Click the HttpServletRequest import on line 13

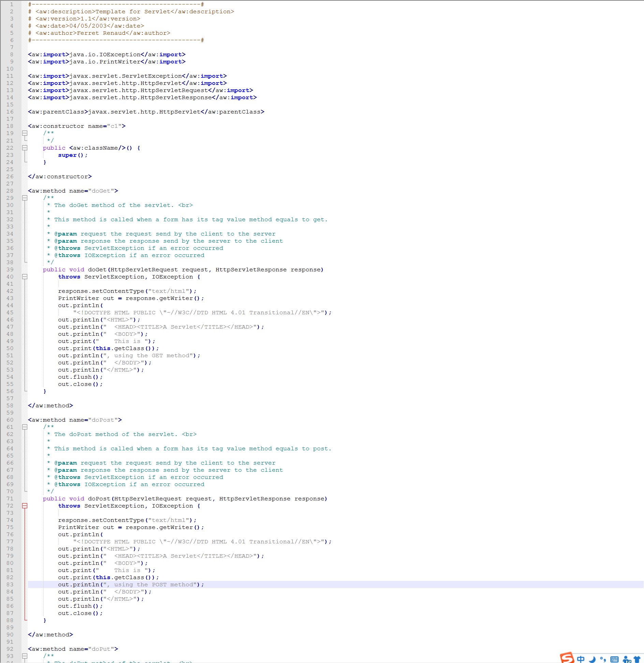pos(141,90)
